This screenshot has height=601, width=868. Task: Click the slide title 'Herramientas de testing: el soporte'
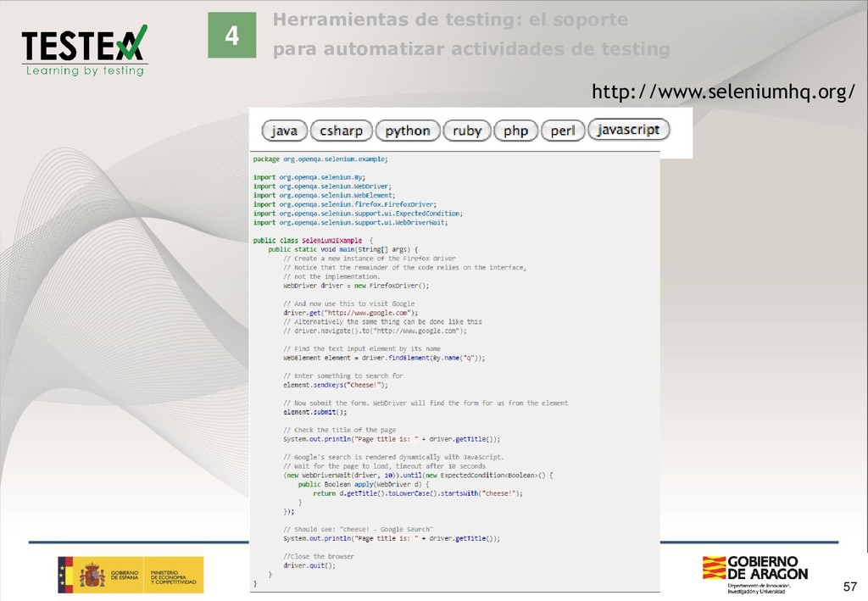[450, 19]
